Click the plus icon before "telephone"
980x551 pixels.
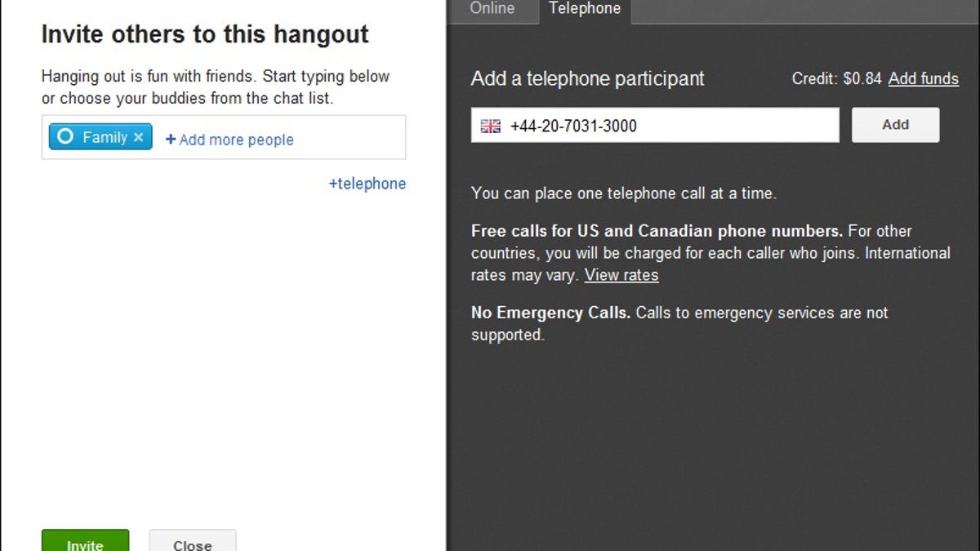tap(332, 184)
